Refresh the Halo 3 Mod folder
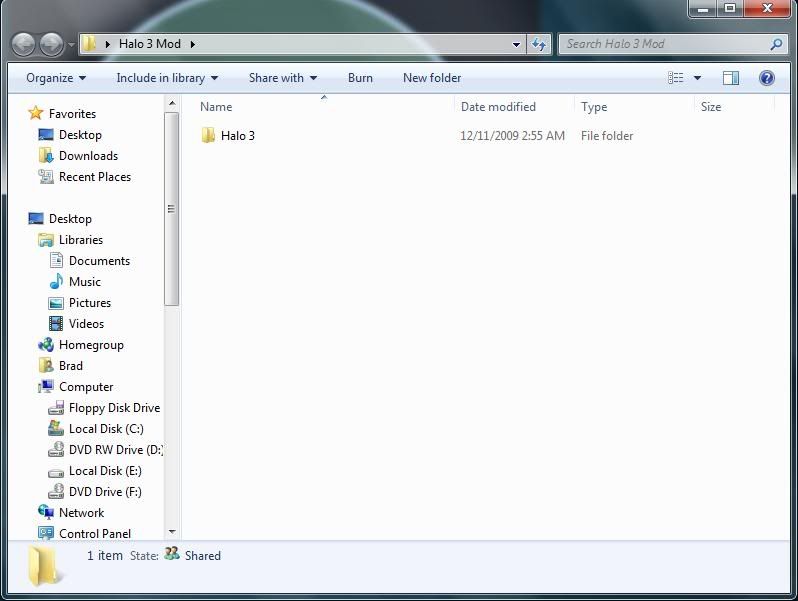 (x=539, y=44)
